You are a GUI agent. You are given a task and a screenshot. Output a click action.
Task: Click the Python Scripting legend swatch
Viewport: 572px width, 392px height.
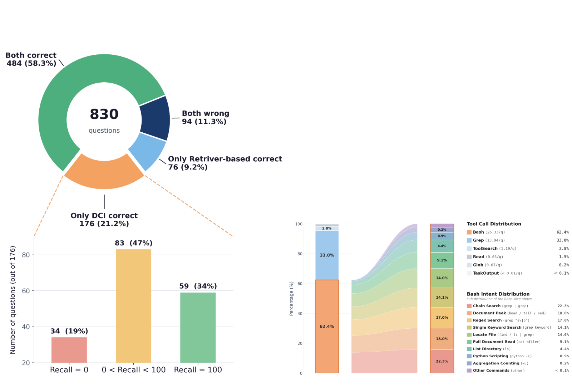[469, 356]
